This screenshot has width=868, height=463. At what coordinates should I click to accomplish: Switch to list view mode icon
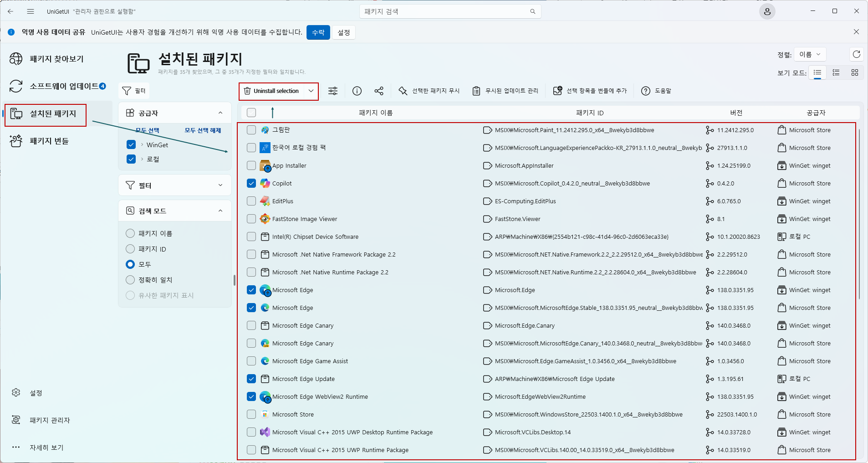pos(817,72)
